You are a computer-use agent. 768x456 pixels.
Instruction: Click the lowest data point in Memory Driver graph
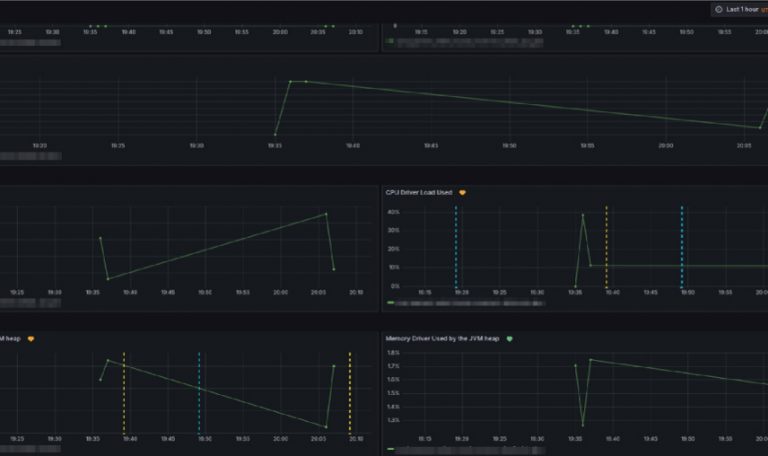click(583, 425)
